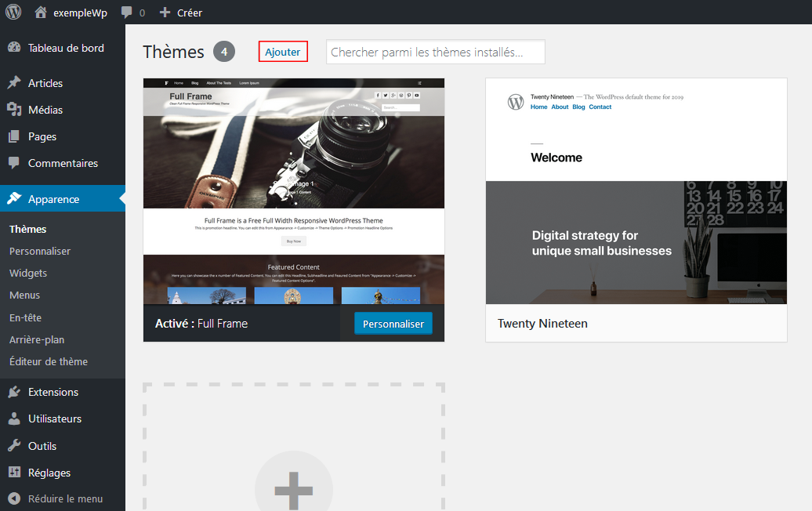Click the Twenty Nineteen theme name
The image size is (812, 511).
[x=542, y=324]
